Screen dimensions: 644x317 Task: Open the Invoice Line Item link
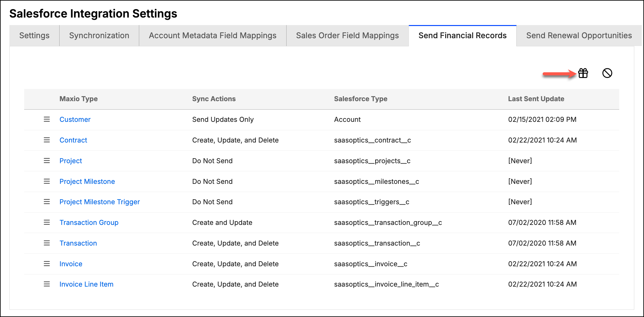87,284
